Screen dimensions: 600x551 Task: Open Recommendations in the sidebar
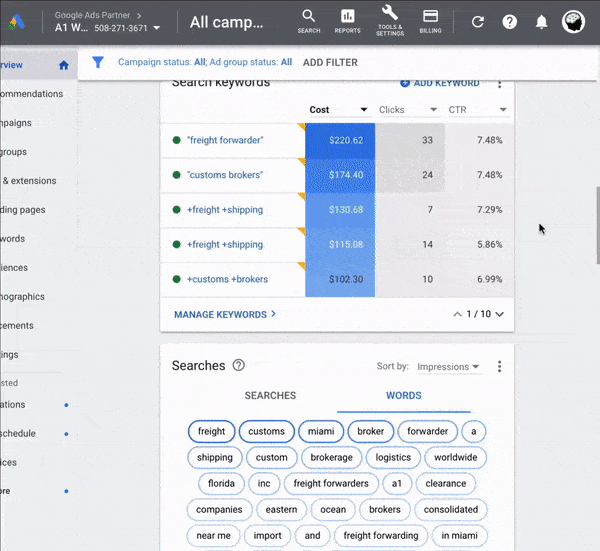[31, 94]
